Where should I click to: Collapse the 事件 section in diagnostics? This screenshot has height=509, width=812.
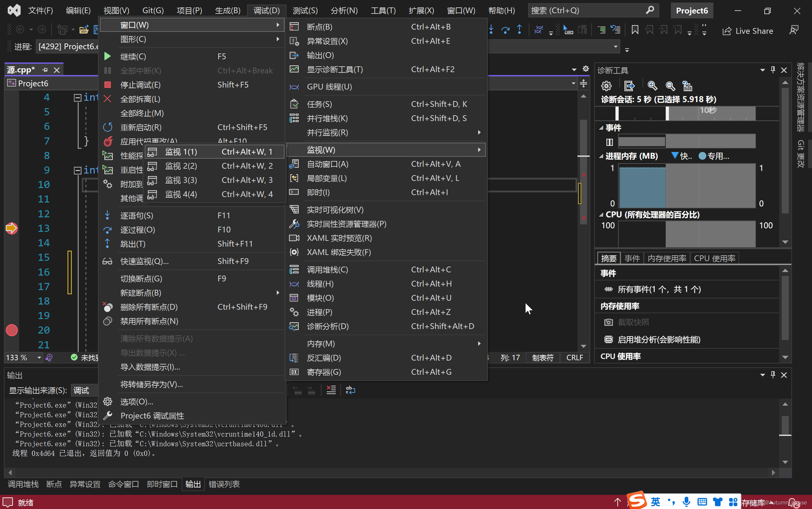[x=601, y=128]
